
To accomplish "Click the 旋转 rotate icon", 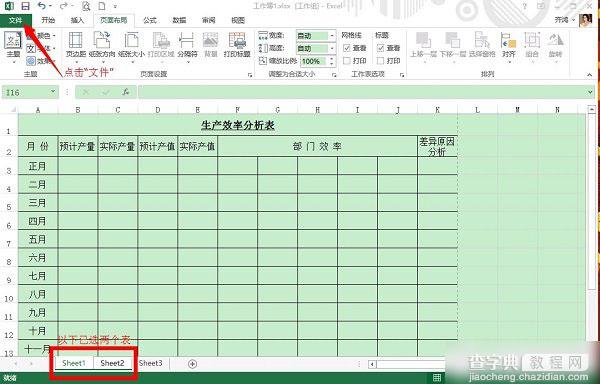I will [x=555, y=46].
